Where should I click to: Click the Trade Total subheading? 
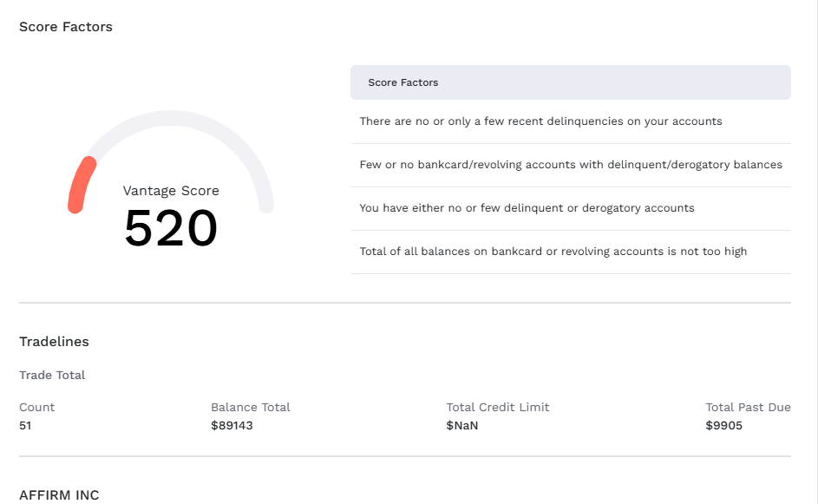(52, 375)
